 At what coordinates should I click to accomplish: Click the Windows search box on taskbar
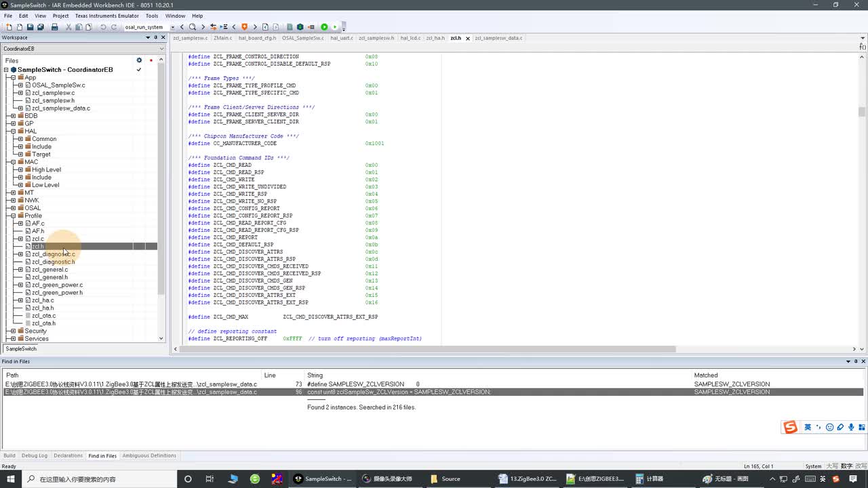[98, 479]
